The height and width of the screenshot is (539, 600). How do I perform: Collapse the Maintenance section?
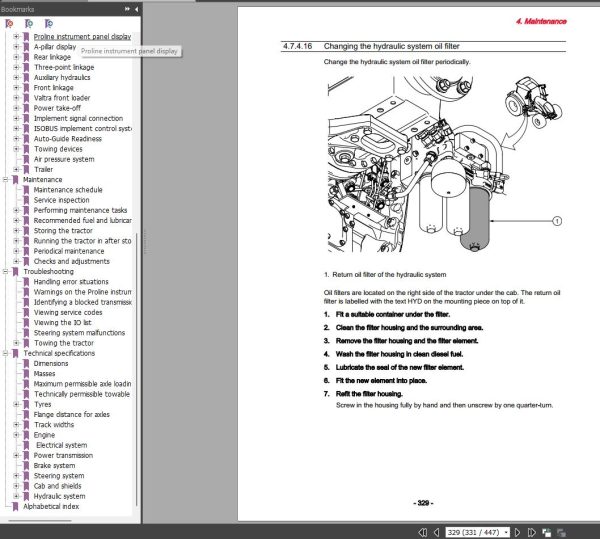[x=5, y=179]
